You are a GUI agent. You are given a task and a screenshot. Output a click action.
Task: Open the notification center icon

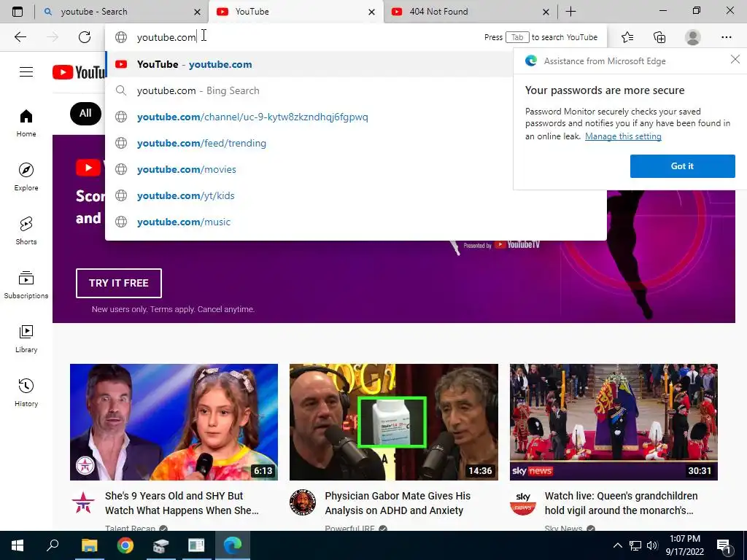click(x=724, y=545)
